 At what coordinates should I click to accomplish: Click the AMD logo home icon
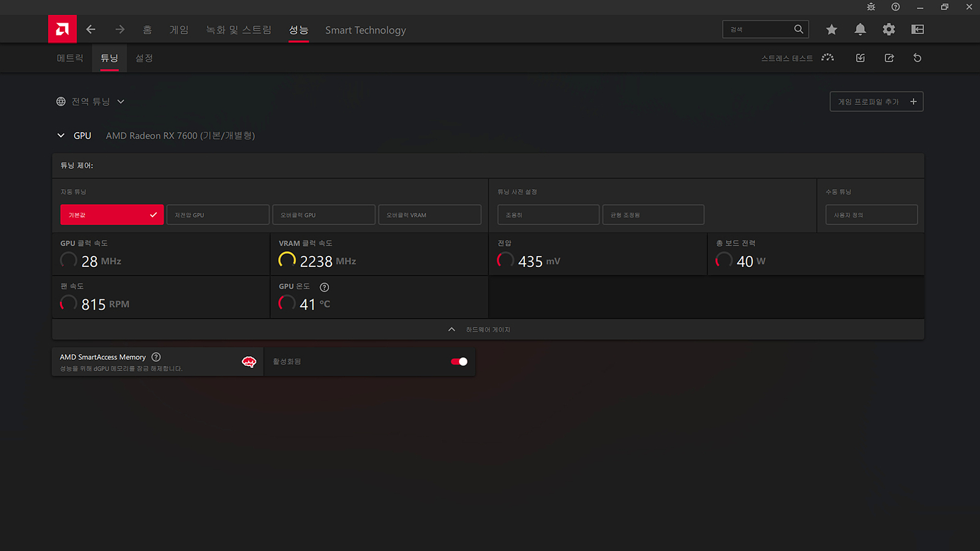[x=62, y=29]
